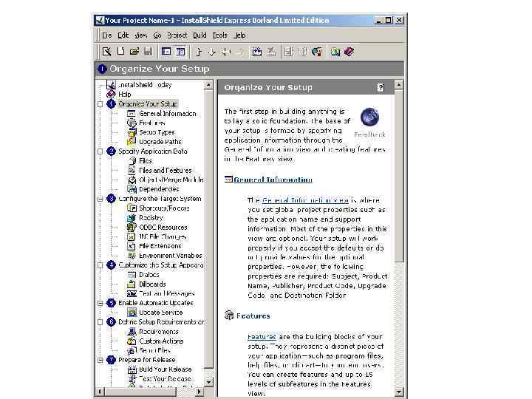Viewport: 532px width, 399px height.
Task: Open the File menu
Action: click(107, 35)
